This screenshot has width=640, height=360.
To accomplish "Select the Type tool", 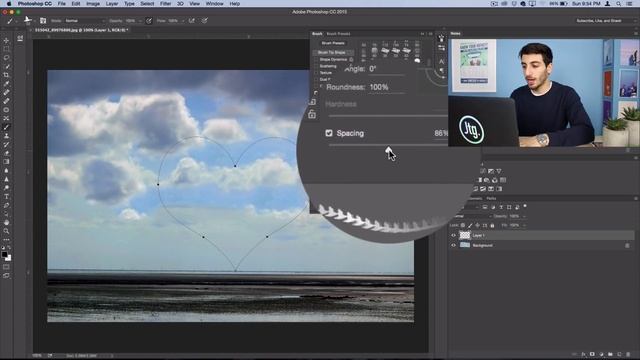I will pos(6,196).
